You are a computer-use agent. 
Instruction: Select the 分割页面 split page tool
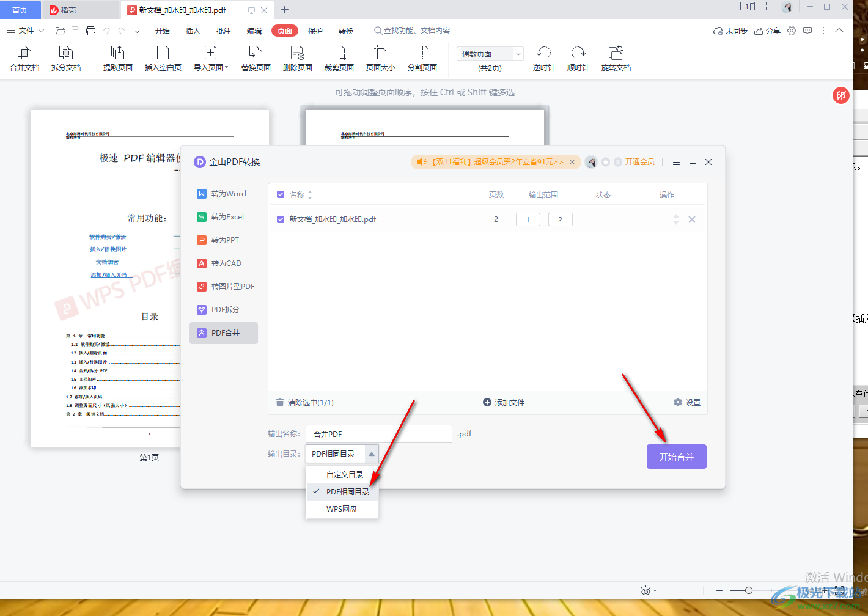click(x=422, y=59)
